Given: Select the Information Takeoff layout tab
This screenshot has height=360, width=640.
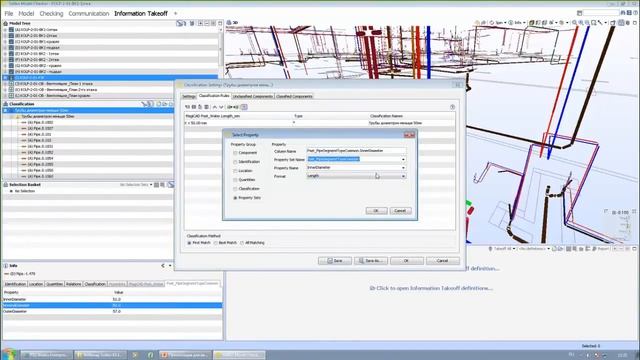Looking at the screenshot, I should [x=141, y=13].
